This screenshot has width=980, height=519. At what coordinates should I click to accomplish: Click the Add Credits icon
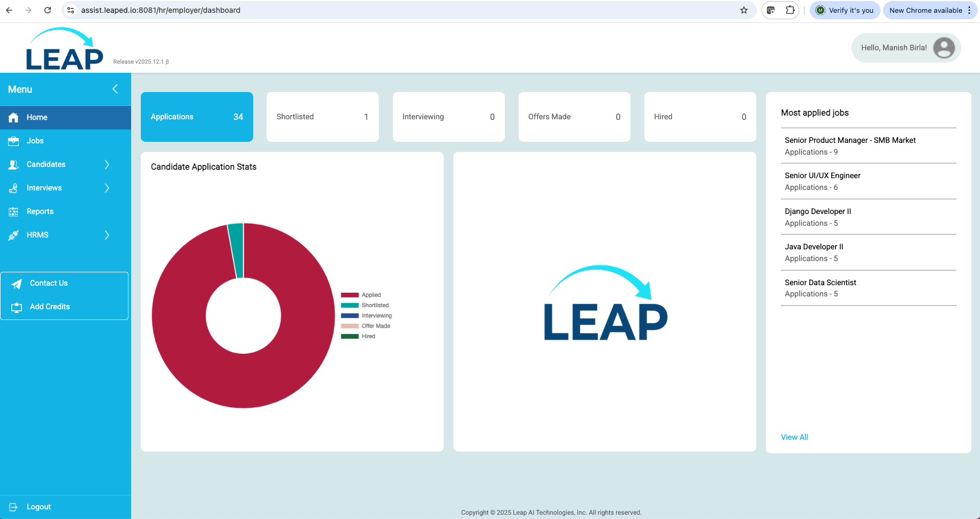[17, 307]
